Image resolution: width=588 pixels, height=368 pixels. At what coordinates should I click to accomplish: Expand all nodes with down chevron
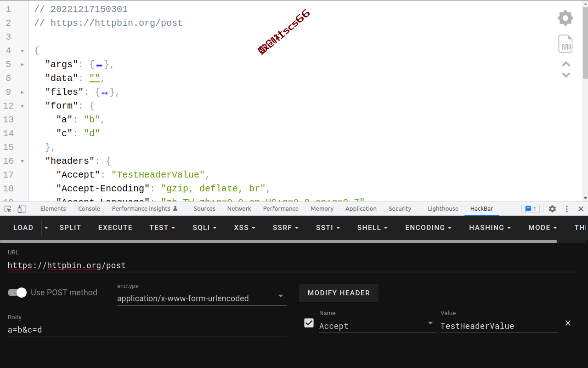pyautogui.click(x=566, y=75)
